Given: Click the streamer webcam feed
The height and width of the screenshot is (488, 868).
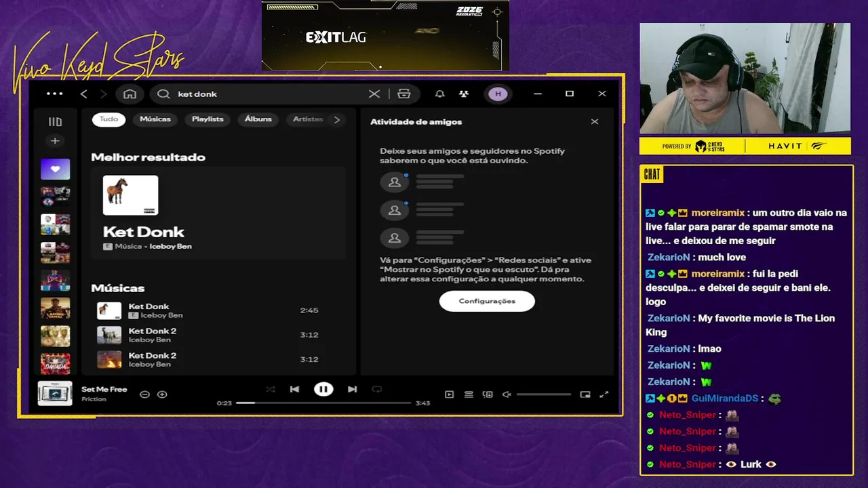Looking at the screenshot, I should (x=745, y=79).
